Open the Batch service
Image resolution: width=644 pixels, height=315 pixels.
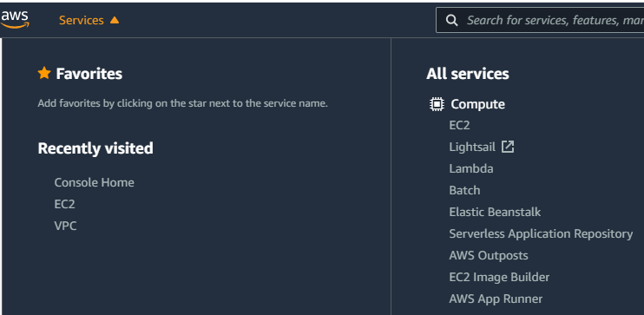click(464, 191)
